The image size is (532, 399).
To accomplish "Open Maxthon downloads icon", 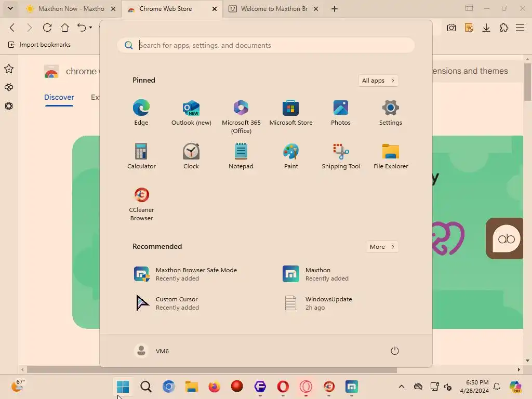I will coord(486,28).
